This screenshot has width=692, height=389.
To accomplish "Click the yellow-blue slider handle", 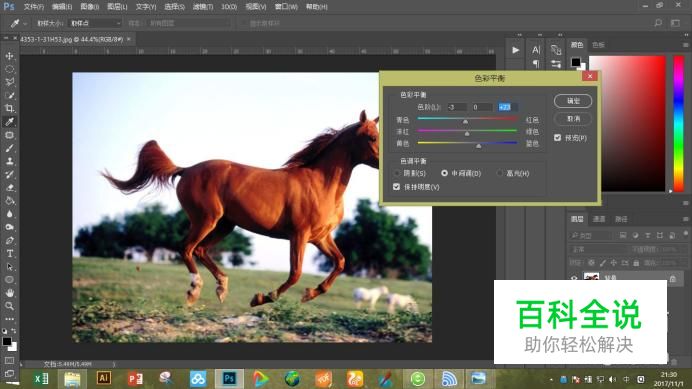I will tap(478, 146).
